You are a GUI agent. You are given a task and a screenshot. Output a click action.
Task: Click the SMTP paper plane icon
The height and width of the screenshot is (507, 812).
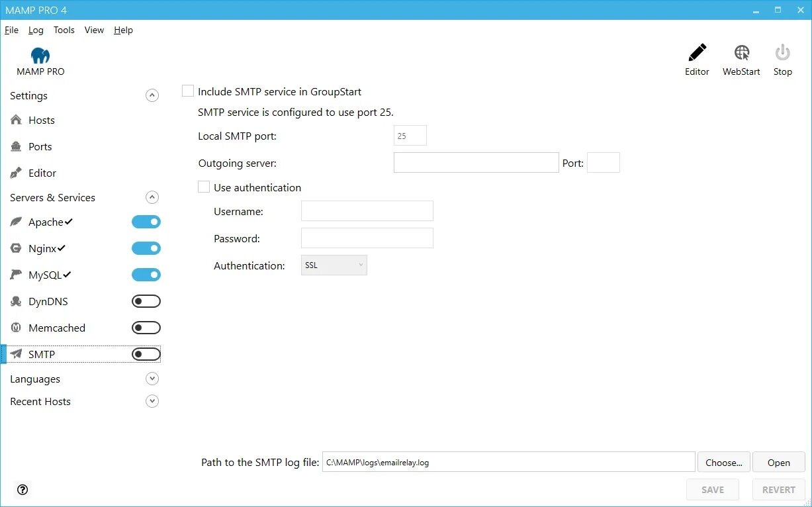[x=17, y=354]
